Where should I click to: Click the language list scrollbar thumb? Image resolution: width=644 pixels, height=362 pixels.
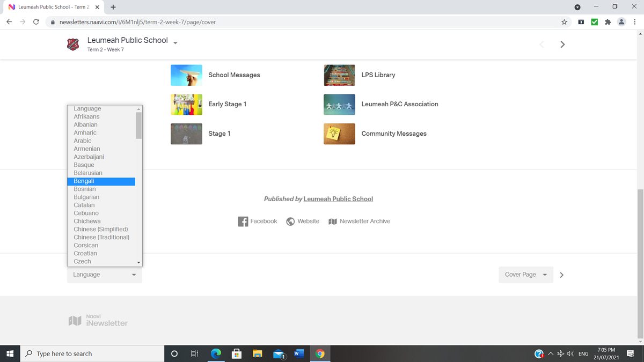click(x=138, y=125)
